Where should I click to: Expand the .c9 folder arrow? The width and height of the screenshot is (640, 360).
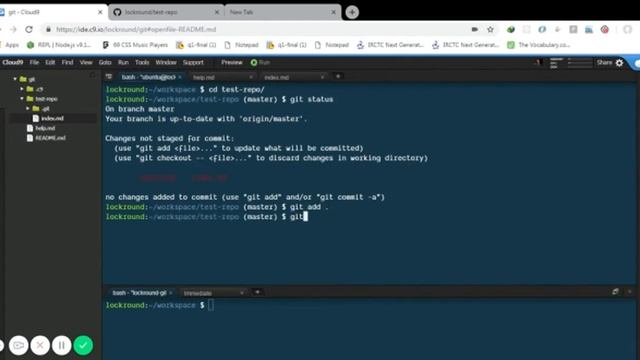point(22,89)
